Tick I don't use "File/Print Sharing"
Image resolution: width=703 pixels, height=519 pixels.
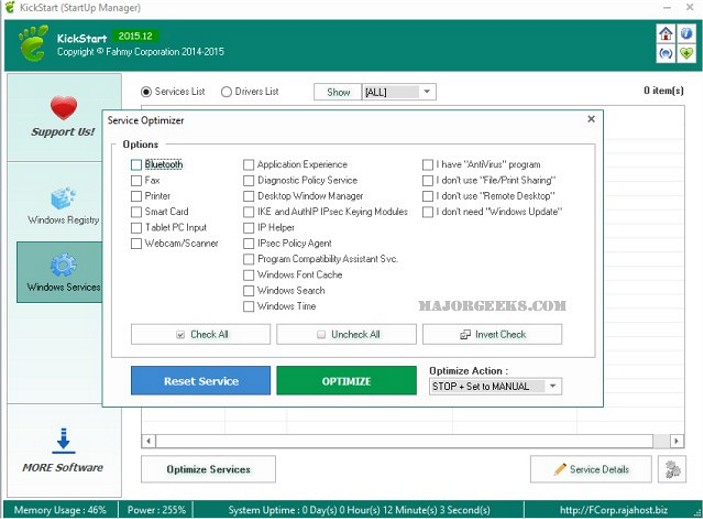pyautogui.click(x=428, y=181)
